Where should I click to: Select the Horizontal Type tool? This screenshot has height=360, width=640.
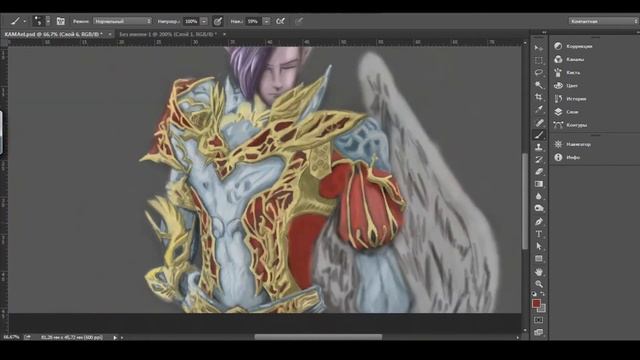(x=539, y=234)
